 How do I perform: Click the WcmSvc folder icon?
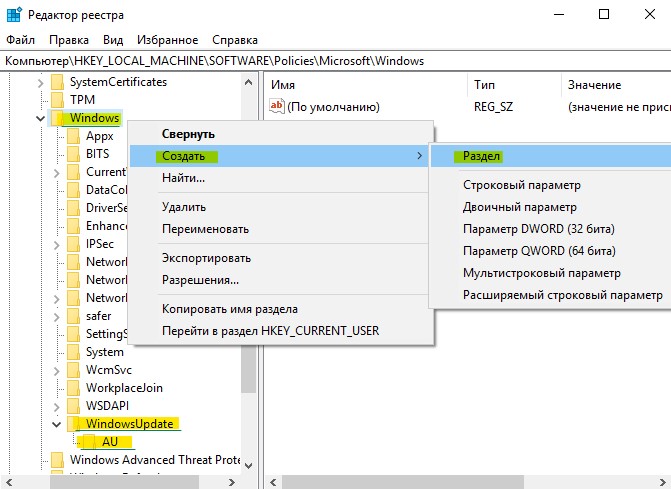73,370
